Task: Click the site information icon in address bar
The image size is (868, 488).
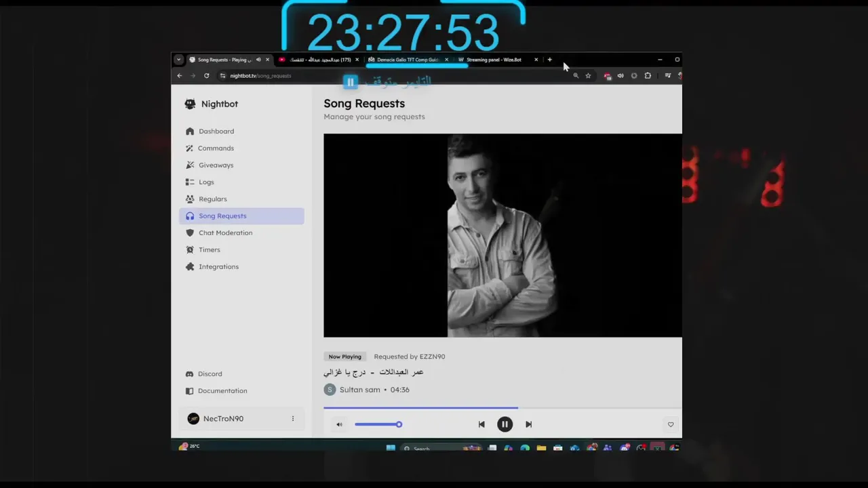Action: 222,75
